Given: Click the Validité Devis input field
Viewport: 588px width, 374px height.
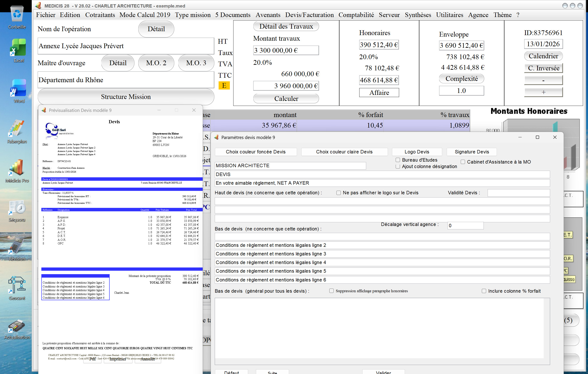Looking at the screenshot, I should point(519,193).
